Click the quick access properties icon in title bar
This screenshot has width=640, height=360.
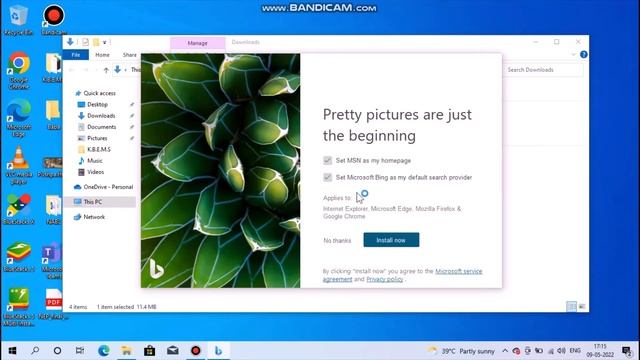click(x=85, y=42)
